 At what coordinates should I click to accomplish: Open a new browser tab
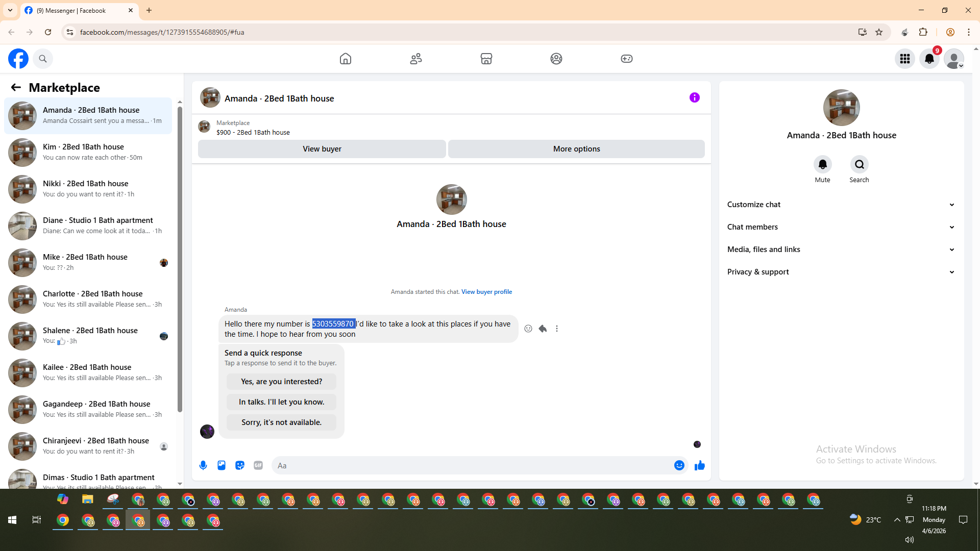click(149, 10)
